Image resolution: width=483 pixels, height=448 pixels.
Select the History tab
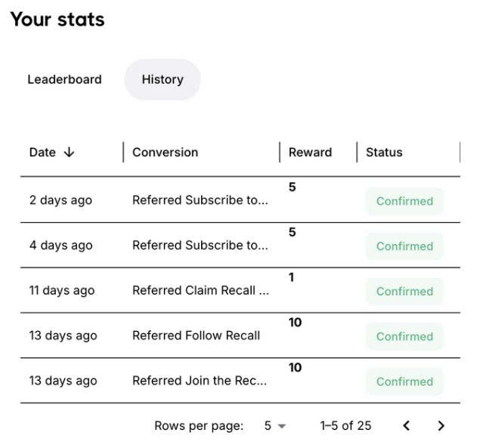click(163, 79)
